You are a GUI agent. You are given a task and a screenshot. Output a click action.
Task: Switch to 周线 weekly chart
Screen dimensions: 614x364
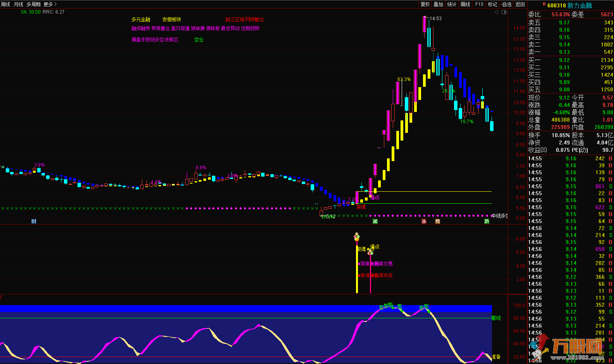[5, 4]
